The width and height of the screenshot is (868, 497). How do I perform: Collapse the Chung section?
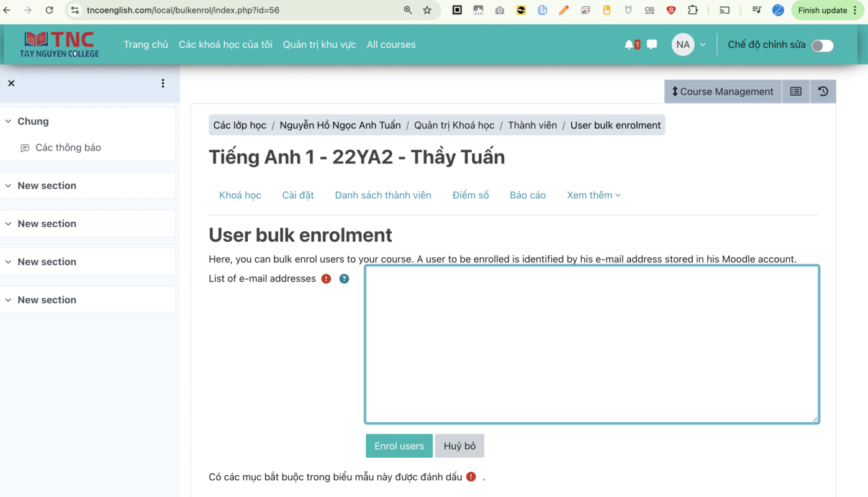pos(9,122)
